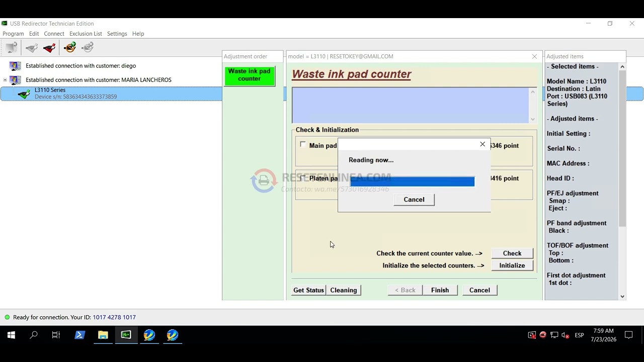The height and width of the screenshot is (362, 644).
Task: Click the computer icon beside MARIA LANCHEROS
Action: click(15, 80)
